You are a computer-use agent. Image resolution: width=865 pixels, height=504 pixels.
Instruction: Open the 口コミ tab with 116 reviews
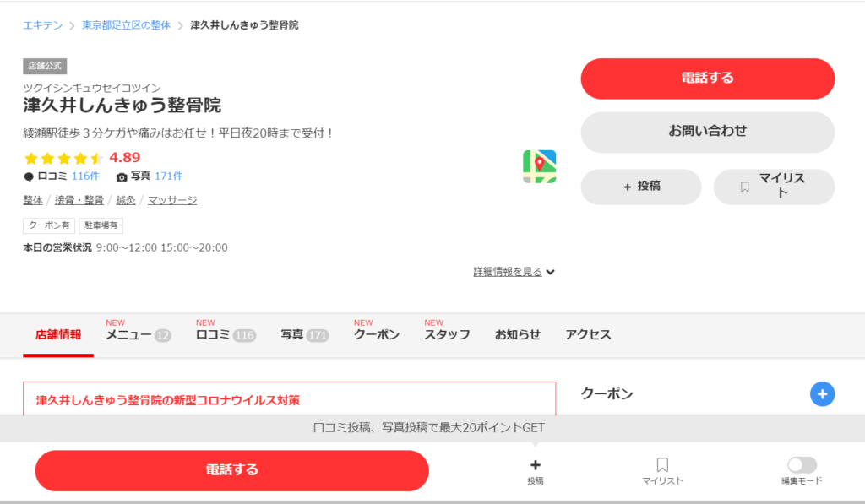[x=226, y=334]
